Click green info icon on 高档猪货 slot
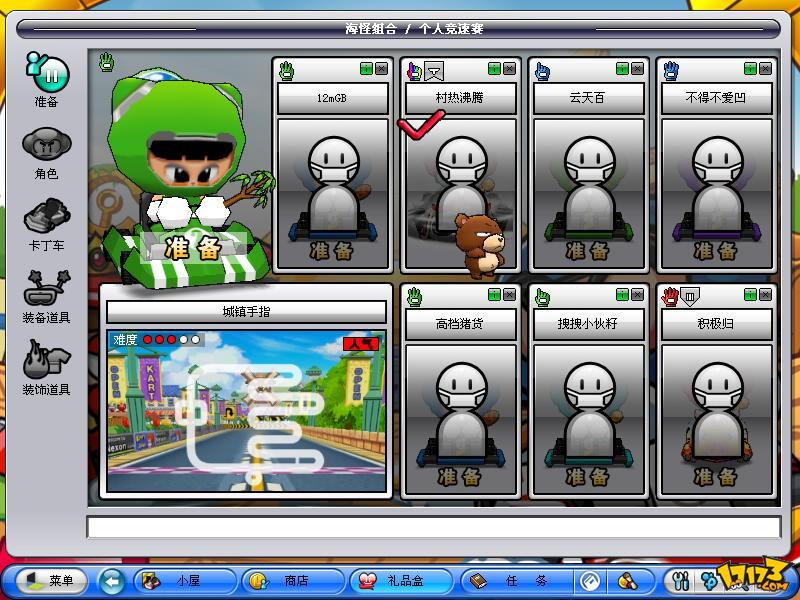The width and height of the screenshot is (800, 600). click(x=494, y=295)
